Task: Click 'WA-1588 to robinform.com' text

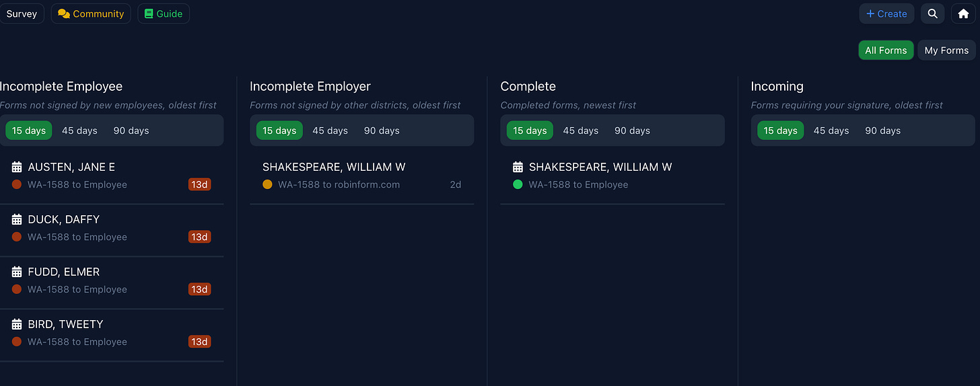Action: tap(339, 184)
